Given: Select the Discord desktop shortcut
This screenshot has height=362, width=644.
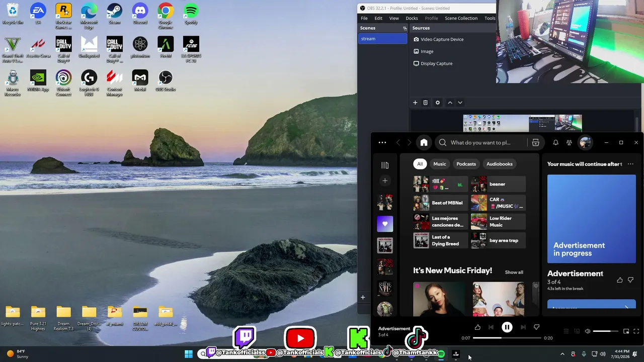Looking at the screenshot, I should coord(140,14).
